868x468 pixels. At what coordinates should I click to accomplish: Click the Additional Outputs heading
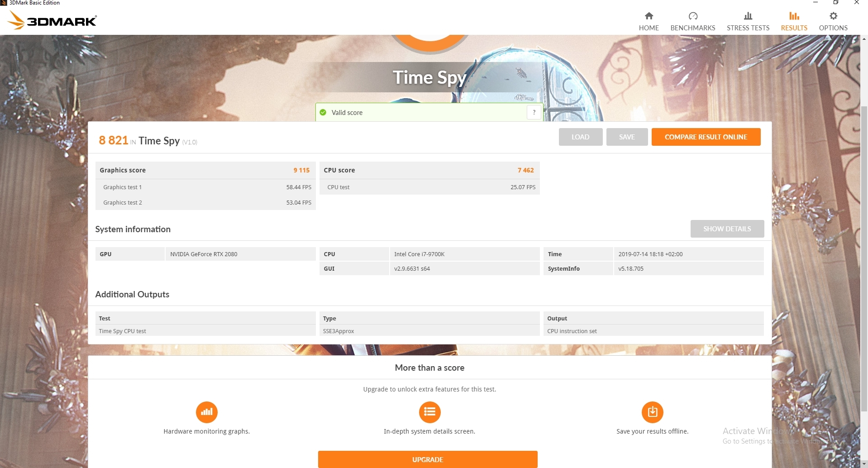pyautogui.click(x=132, y=294)
